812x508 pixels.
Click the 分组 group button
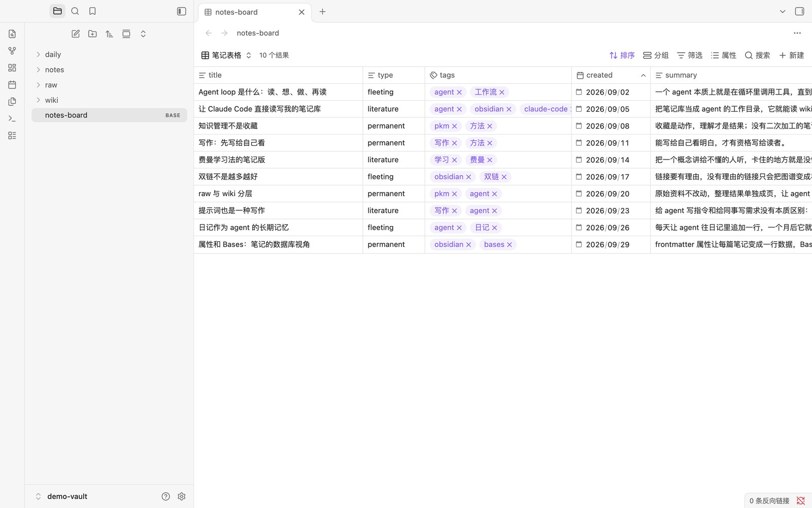tap(656, 55)
